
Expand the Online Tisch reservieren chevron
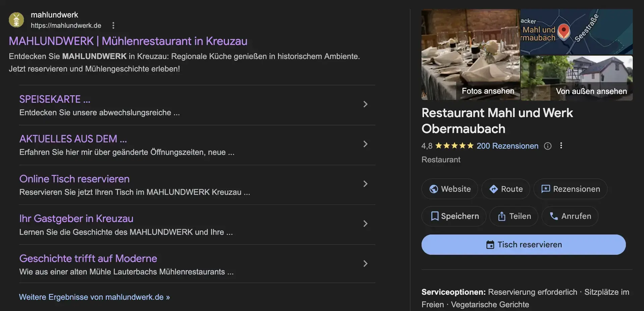365,184
